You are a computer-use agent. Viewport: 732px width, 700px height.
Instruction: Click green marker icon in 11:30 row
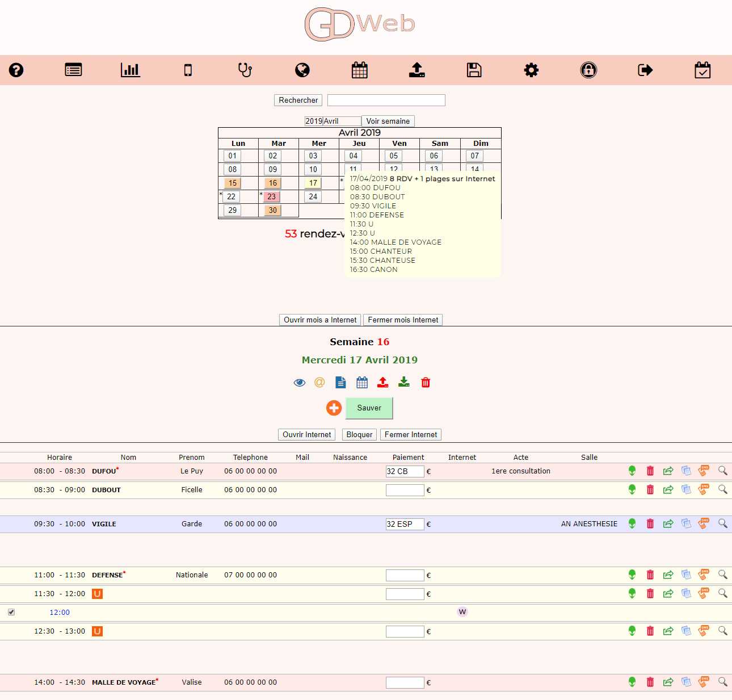[632, 593]
